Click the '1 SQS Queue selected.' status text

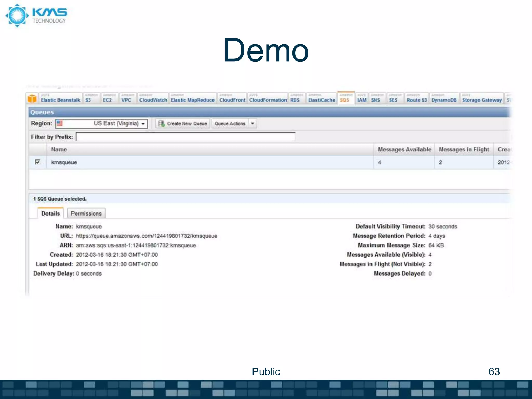pyautogui.click(x=60, y=199)
